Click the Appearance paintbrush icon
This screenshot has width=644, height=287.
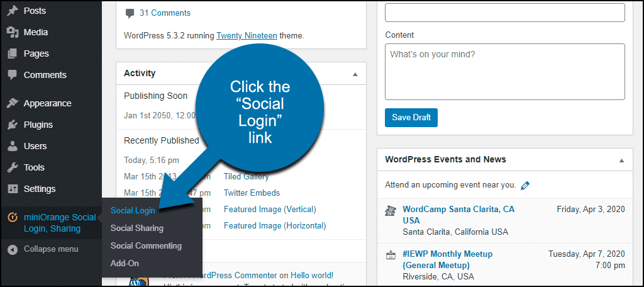click(13, 103)
